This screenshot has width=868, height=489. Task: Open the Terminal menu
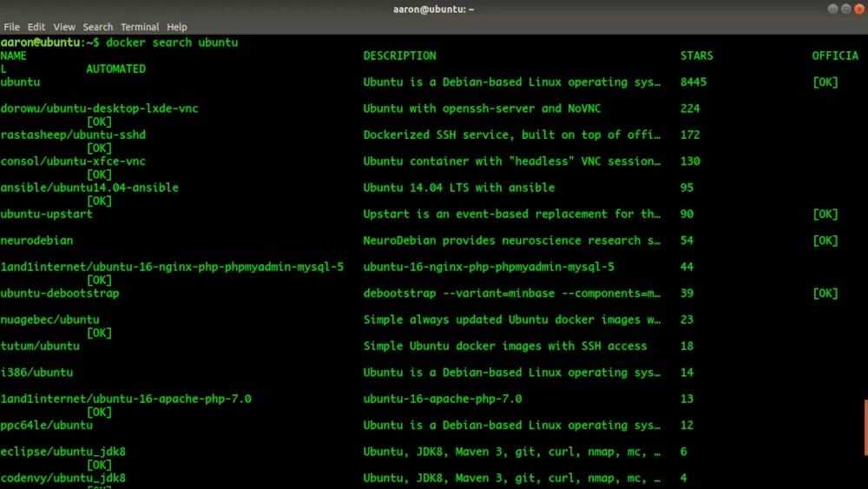click(x=140, y=27)
